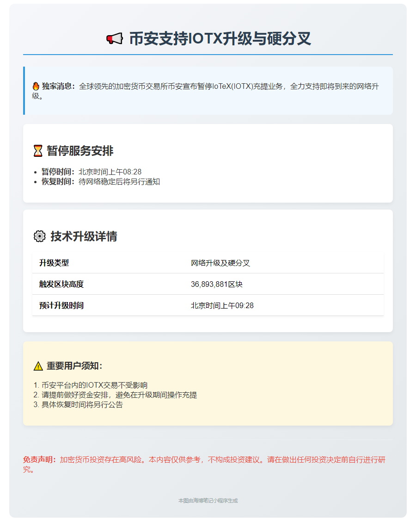
Task: Click the megaphone icon beside the title
Action: pos(114,39)
